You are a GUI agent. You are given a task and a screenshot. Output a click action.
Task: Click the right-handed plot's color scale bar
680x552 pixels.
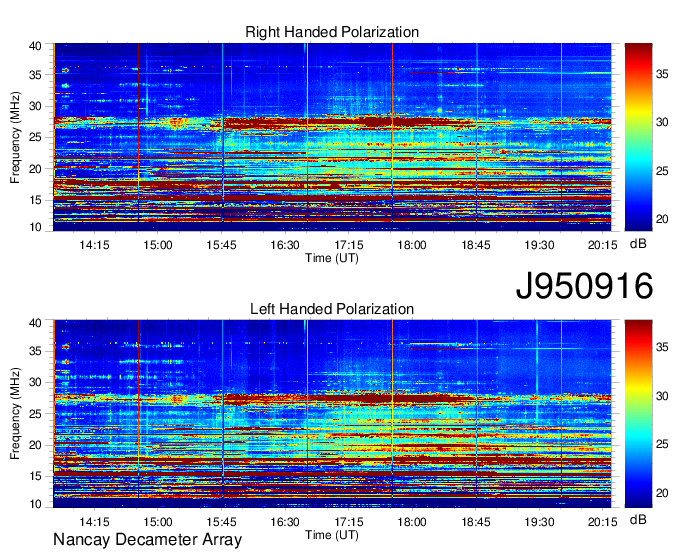coord(638,137)
